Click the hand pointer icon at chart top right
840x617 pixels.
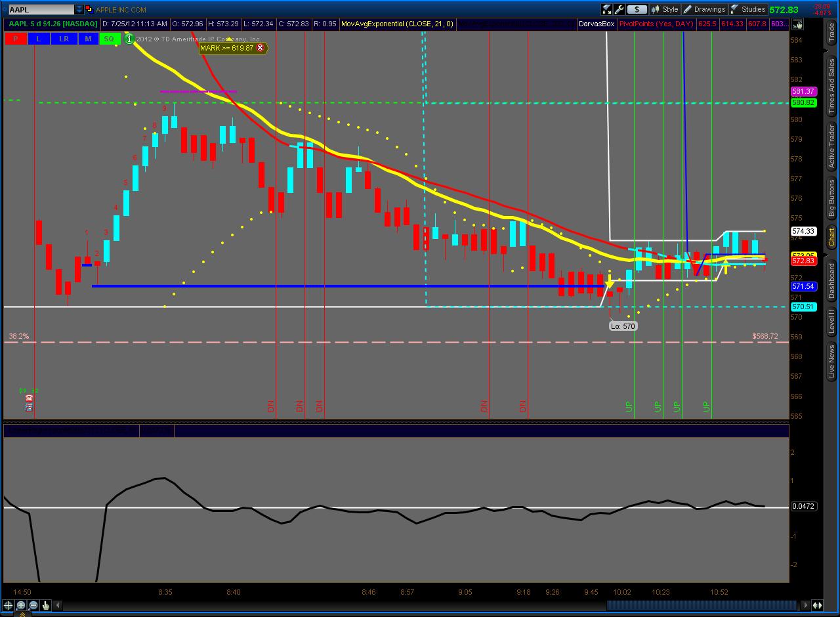(x=797, y=24)
